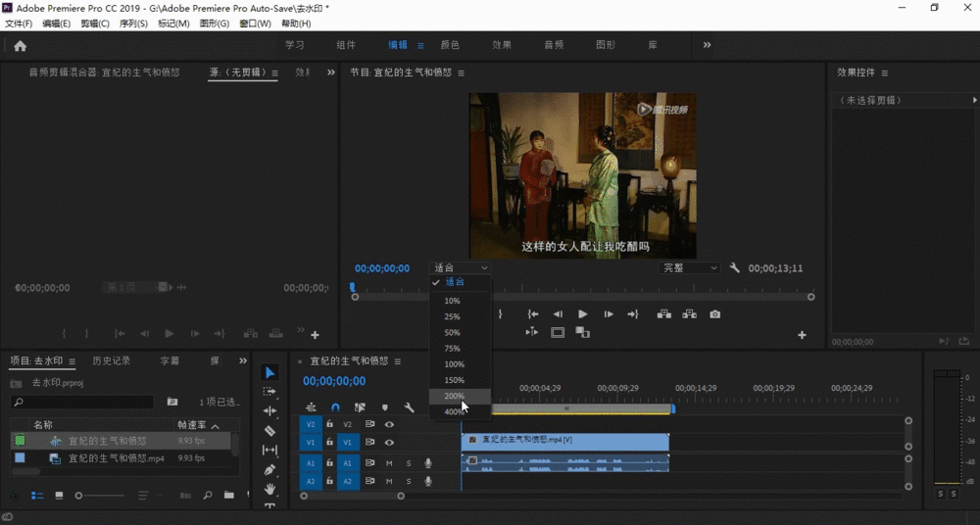
Task: Select the Hand tool
Action: pos(270,488)
